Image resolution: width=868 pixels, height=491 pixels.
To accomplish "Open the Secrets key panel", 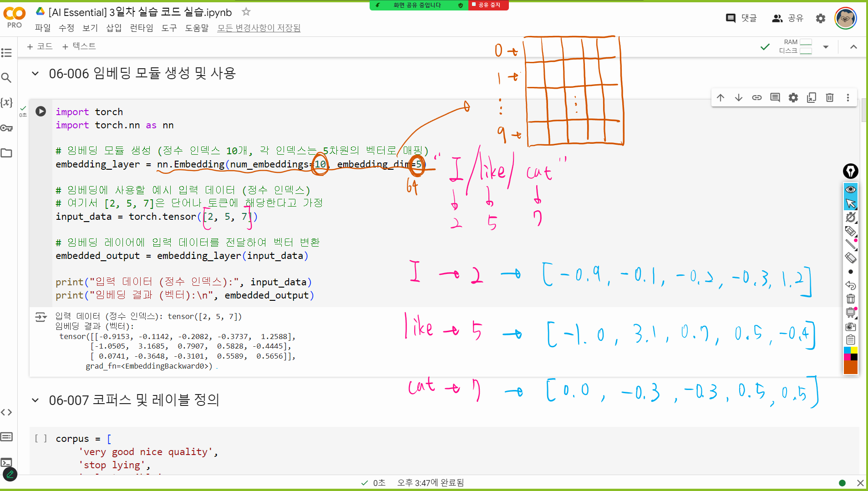I will click(x=6, y=128).
